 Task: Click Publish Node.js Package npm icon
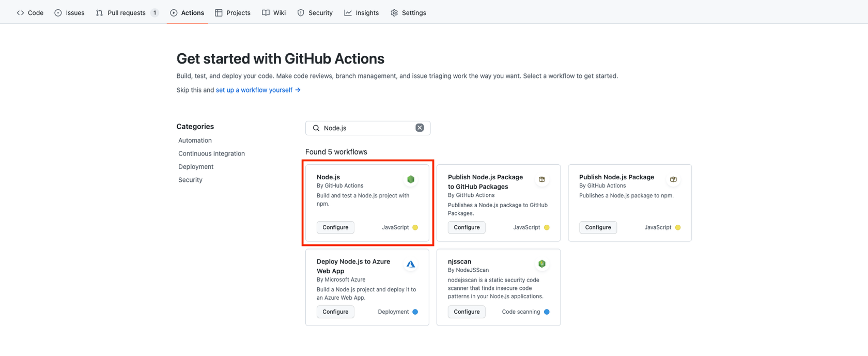point(673,179)
